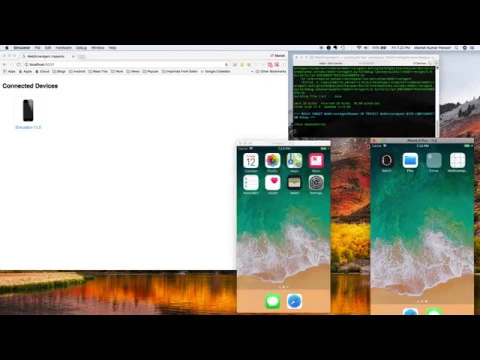The height and width of the screenshot is (360, 480).
Task: Click inside the terminal output area
Action: [x=364, y=101]
